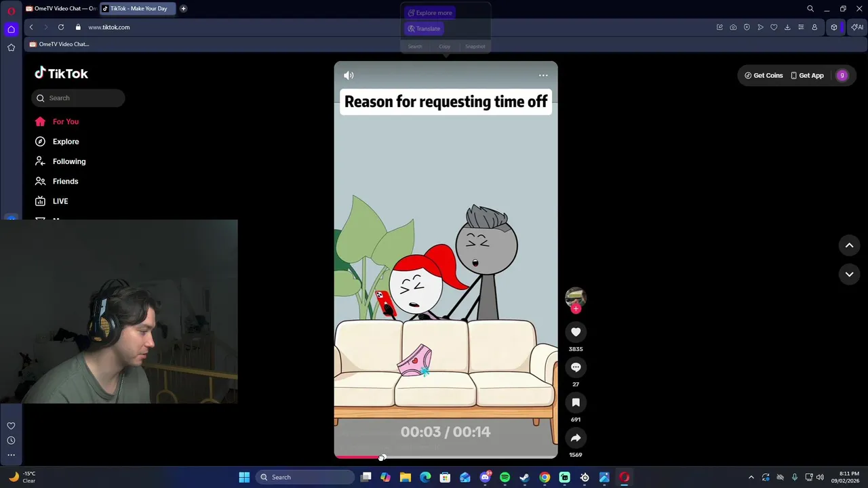
Task: Open the Opera account person icon
Action: click(814, 27)
